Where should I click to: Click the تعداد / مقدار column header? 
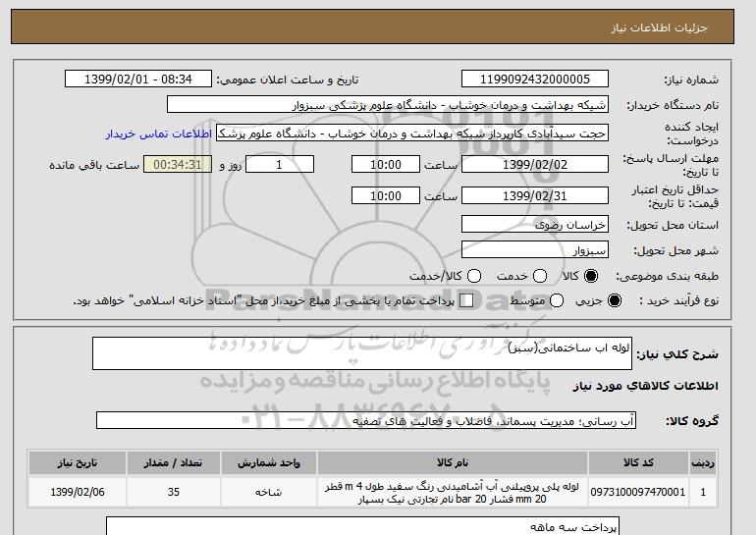(x=173, y=462)
